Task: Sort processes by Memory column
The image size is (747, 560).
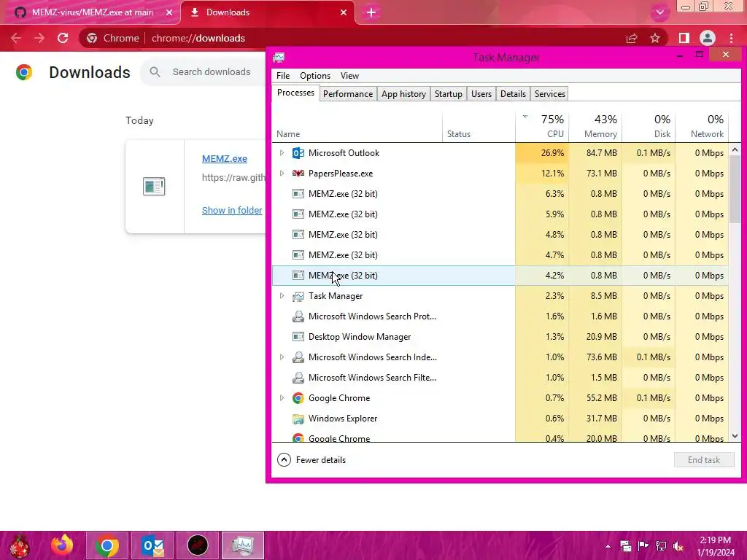Action: pos(595,126)
